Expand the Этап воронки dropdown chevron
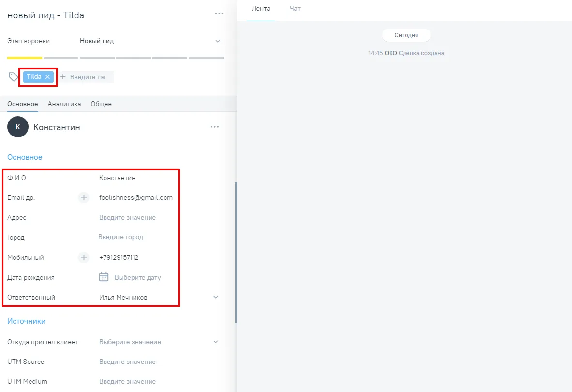This screenshot has height=392, width=572. [217, 41]
